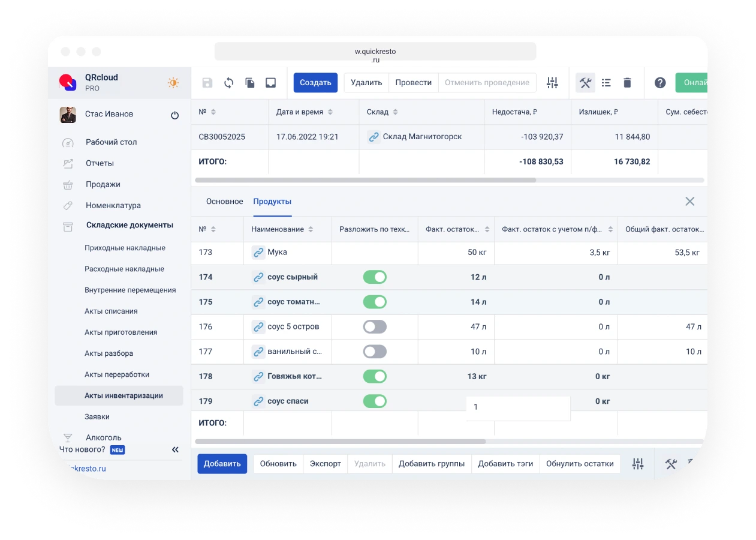This screenshot has width=756, height=540.
Task: Open the help question mark icon
Action: 660,83
